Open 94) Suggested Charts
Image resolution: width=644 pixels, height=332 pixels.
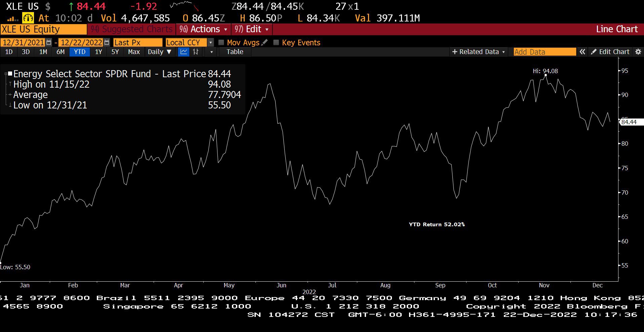coord(132,29)
